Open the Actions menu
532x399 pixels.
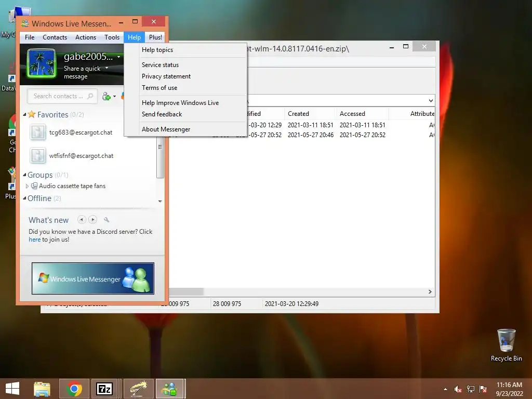click(86, 37)
